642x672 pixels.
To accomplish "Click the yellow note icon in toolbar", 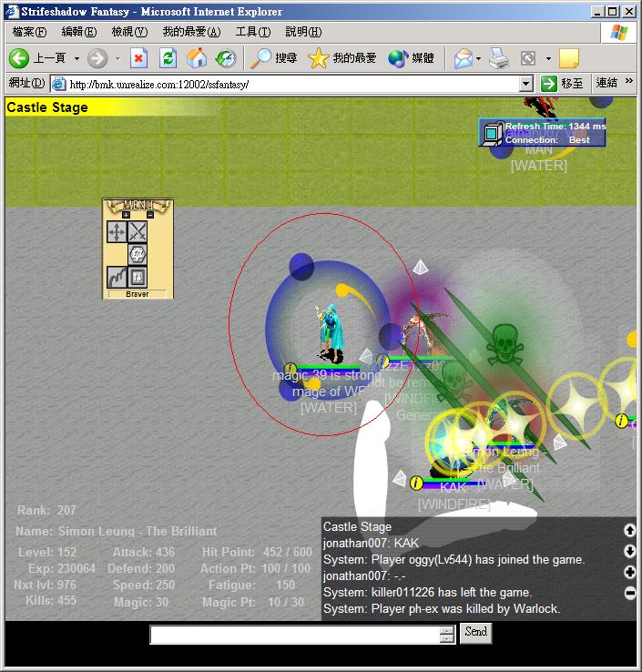I will [569, 58].
